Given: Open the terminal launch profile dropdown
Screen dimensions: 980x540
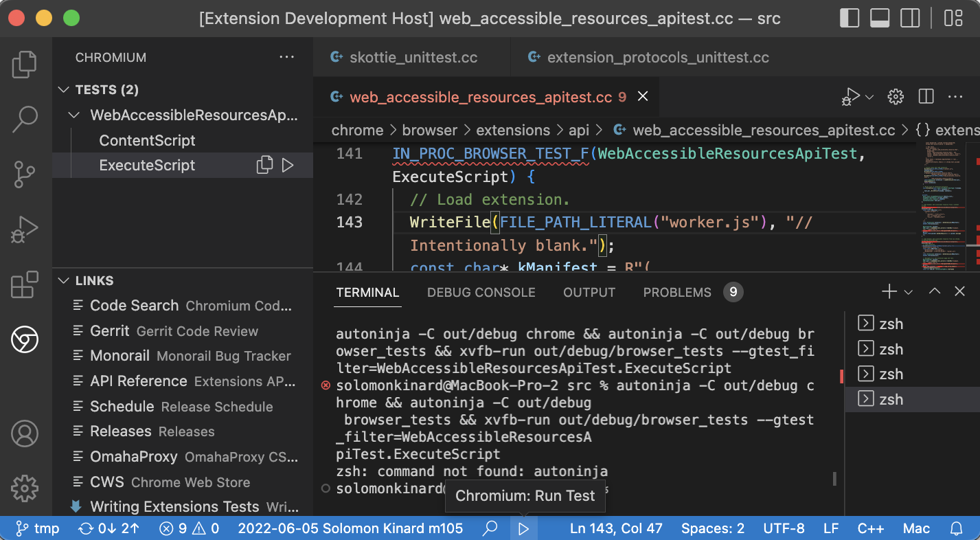Looking at the screenshot, I should pyautogui.click(x=908, y=292).
